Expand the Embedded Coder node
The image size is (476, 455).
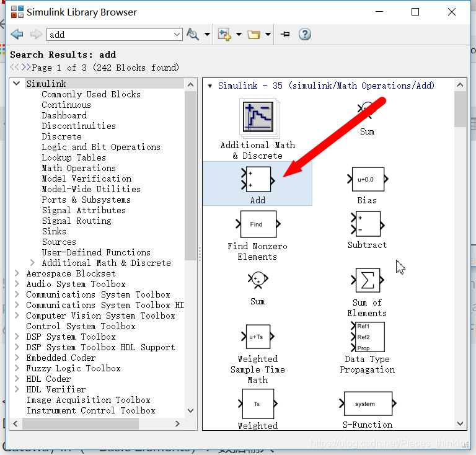pos(17,358)
